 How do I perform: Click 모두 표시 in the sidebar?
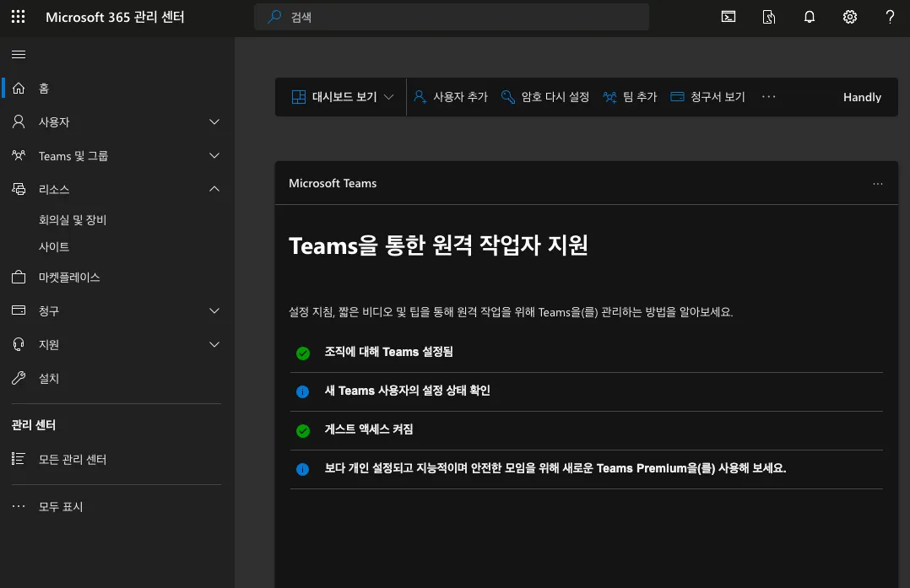pos(61,506)
